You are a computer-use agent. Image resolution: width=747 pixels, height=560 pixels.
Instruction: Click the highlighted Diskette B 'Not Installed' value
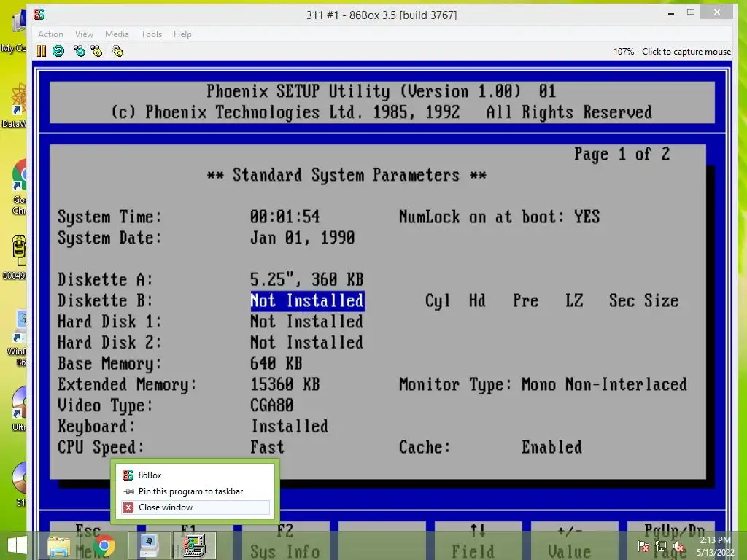point(307,301)
